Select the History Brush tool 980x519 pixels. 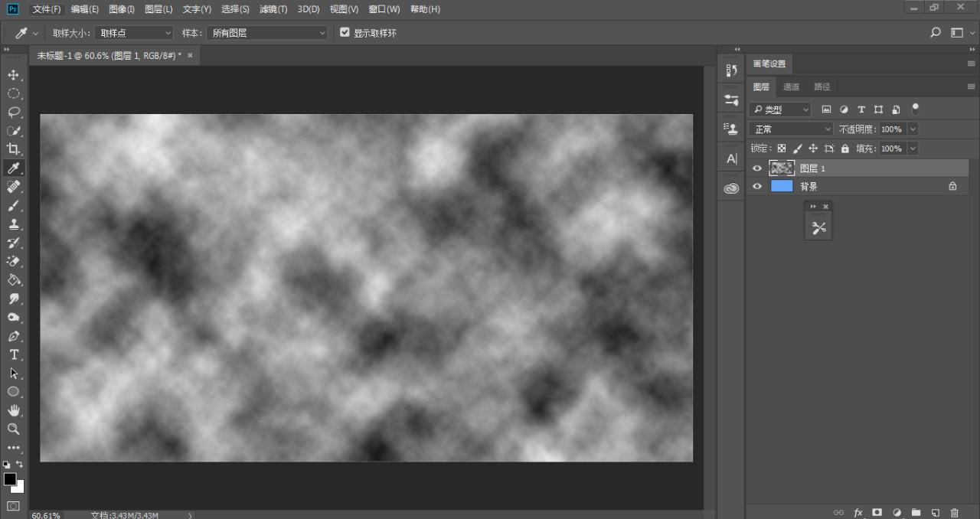click(x=14, y=243)
